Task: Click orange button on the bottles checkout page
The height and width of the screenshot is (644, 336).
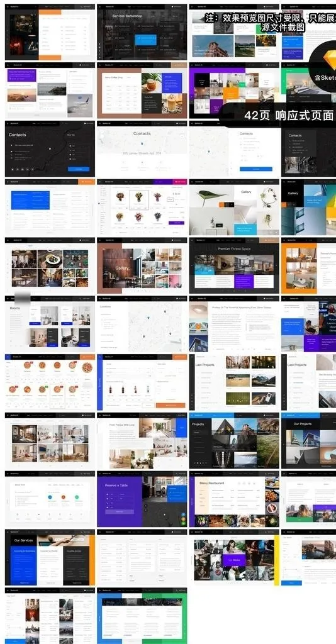Action: click(x=170, y=405)
